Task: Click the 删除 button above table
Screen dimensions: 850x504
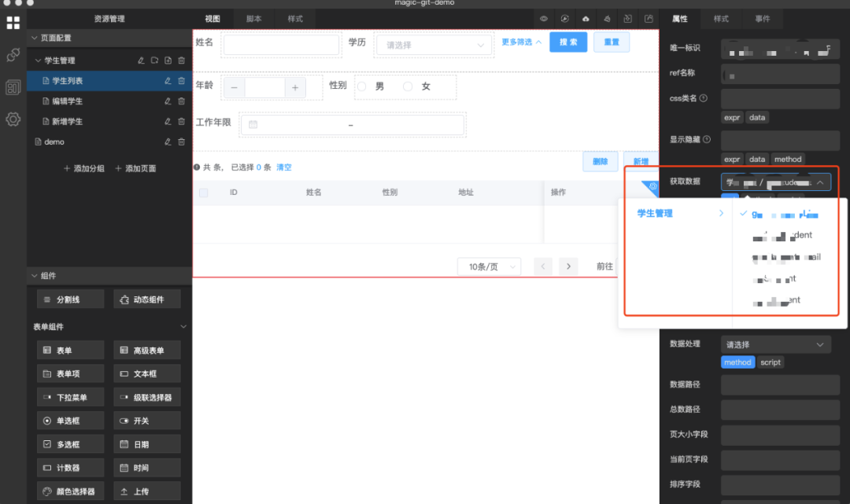Action: pos(600,161)
